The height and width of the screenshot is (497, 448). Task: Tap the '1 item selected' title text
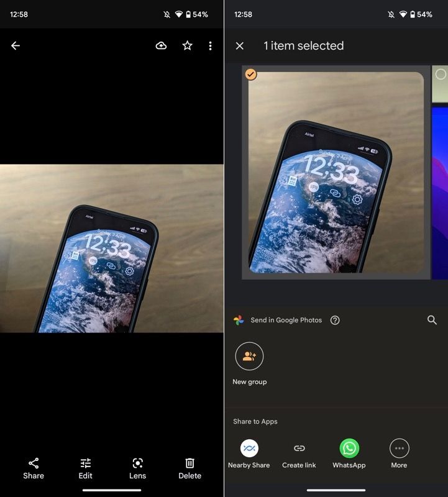tap(303, 46)
